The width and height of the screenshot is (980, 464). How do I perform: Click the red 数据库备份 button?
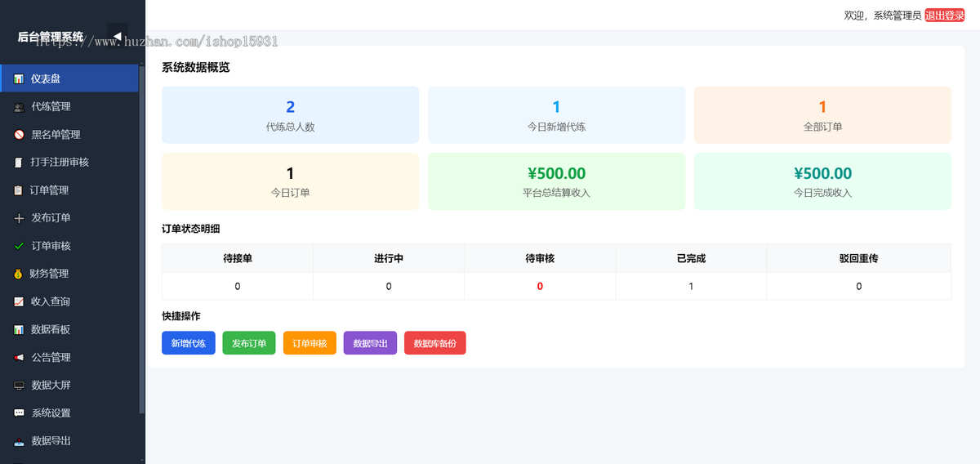click(x=435, y=343)
